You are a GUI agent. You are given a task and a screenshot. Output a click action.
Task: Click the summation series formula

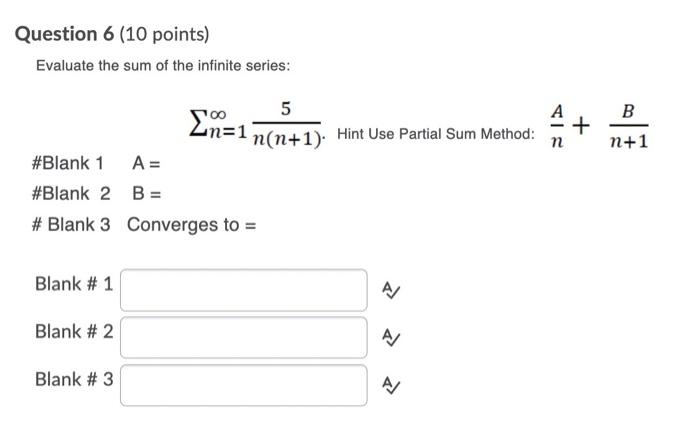257,124
